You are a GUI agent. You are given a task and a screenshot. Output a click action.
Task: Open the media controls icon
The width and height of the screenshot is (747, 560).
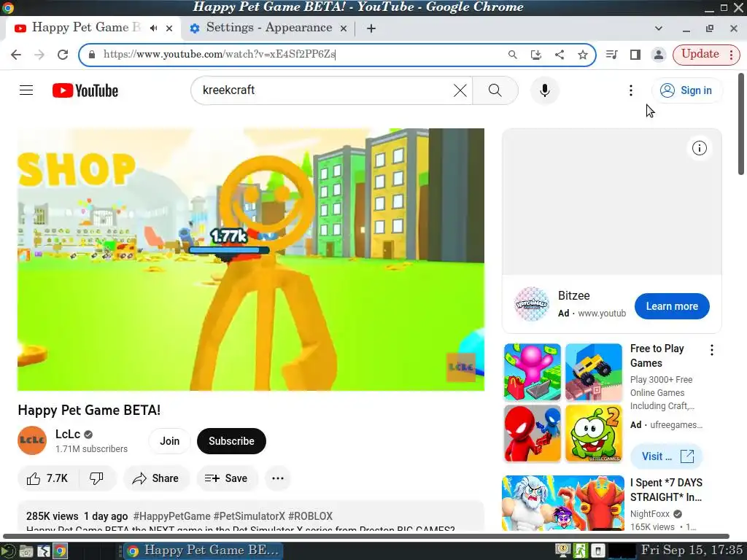pyautogui.click(x=612, y=54)
